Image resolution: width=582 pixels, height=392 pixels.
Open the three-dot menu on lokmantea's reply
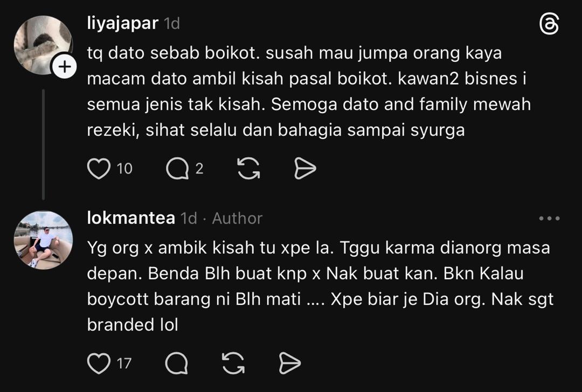coord(549,219)
